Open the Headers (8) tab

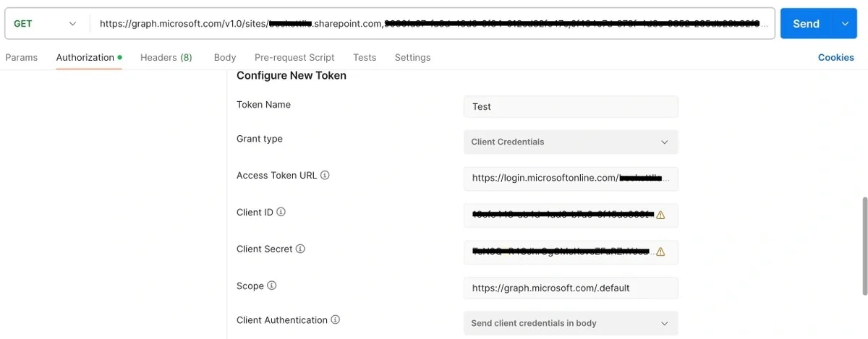(x=166, y=58)
